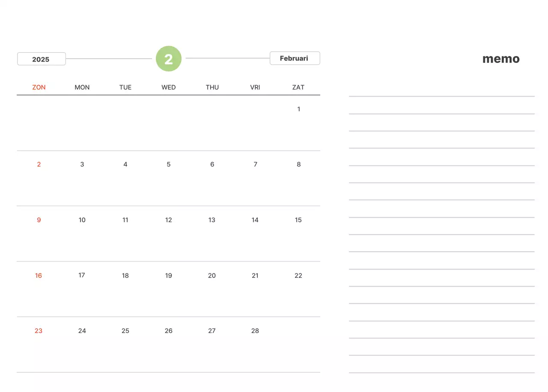
Task: Click the memo heading
Action: 501,59
